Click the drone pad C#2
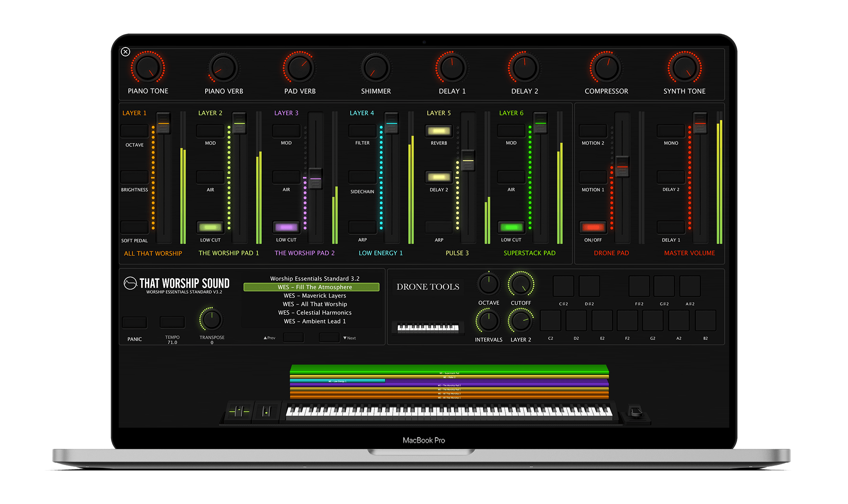 tap(563, 286)
